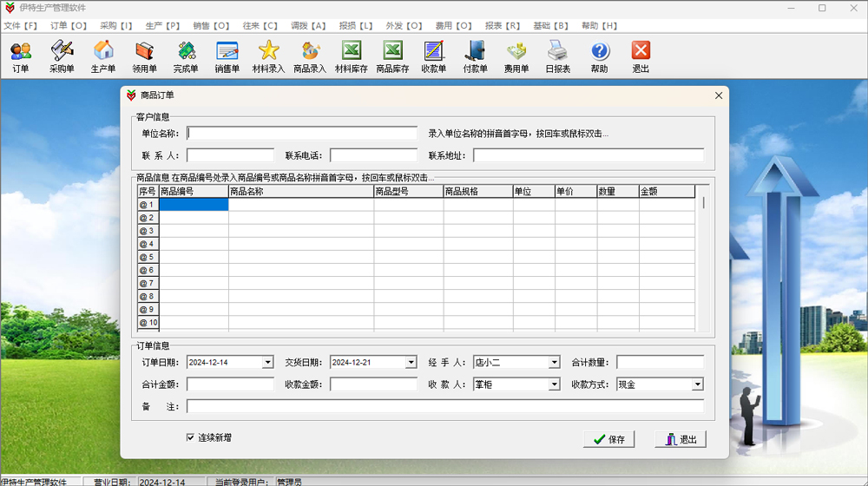This screenshot has height=486, width=868.
Task: Open the 订单 (Order) toolbar icon
Action: (21, 56)
